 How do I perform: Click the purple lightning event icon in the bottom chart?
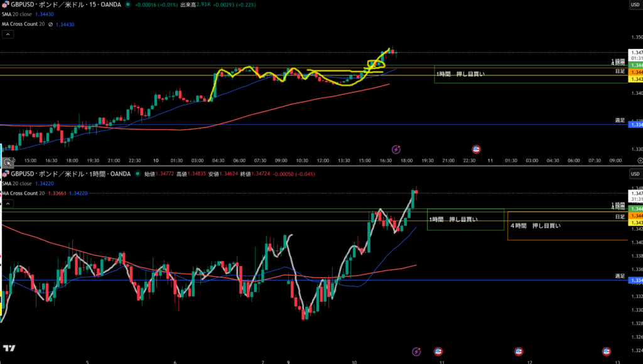click(x=416, y=351)
